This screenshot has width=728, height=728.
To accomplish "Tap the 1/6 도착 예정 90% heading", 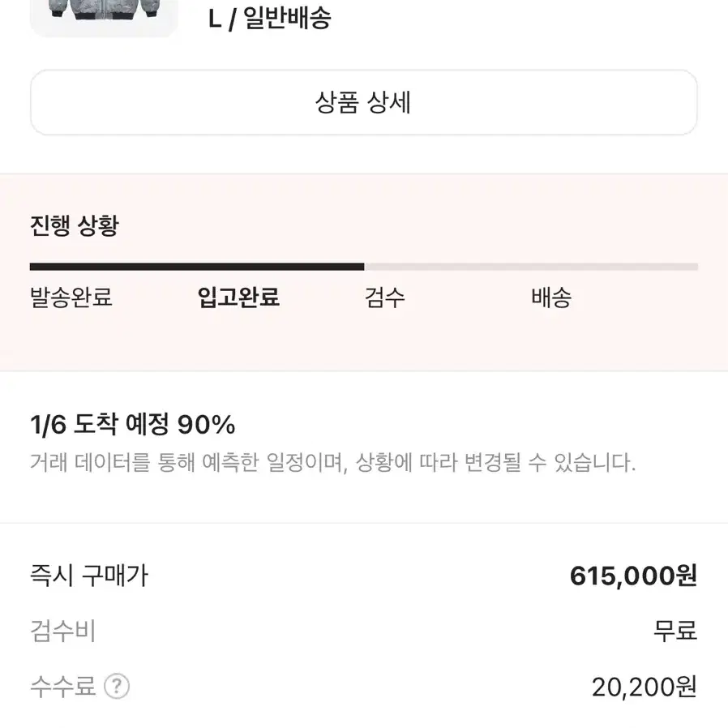I will pyautogui.click(x=133, y=424).
